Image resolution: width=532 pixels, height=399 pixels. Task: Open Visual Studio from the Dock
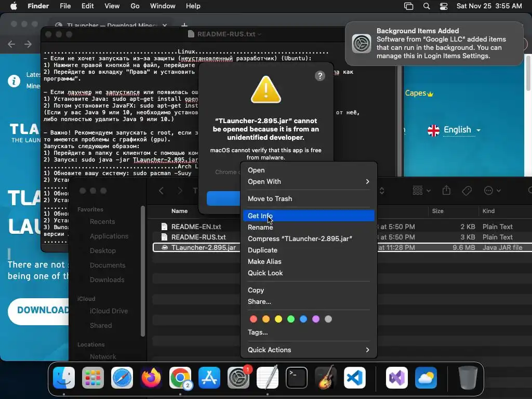click(397, 378)
